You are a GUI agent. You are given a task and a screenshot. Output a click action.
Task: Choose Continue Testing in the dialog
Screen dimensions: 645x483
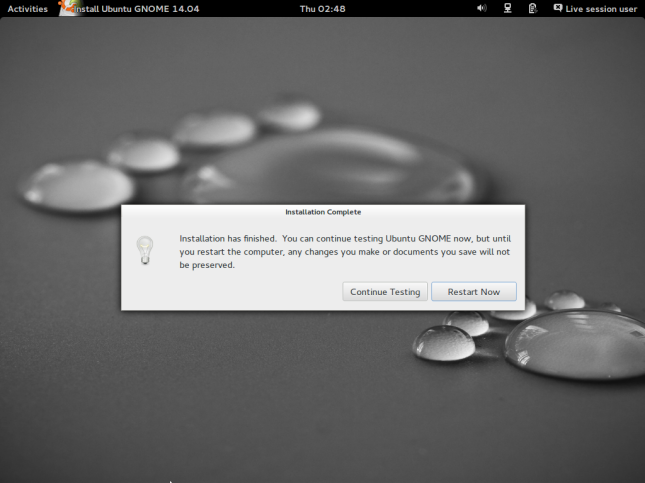[x=385, y=292]
